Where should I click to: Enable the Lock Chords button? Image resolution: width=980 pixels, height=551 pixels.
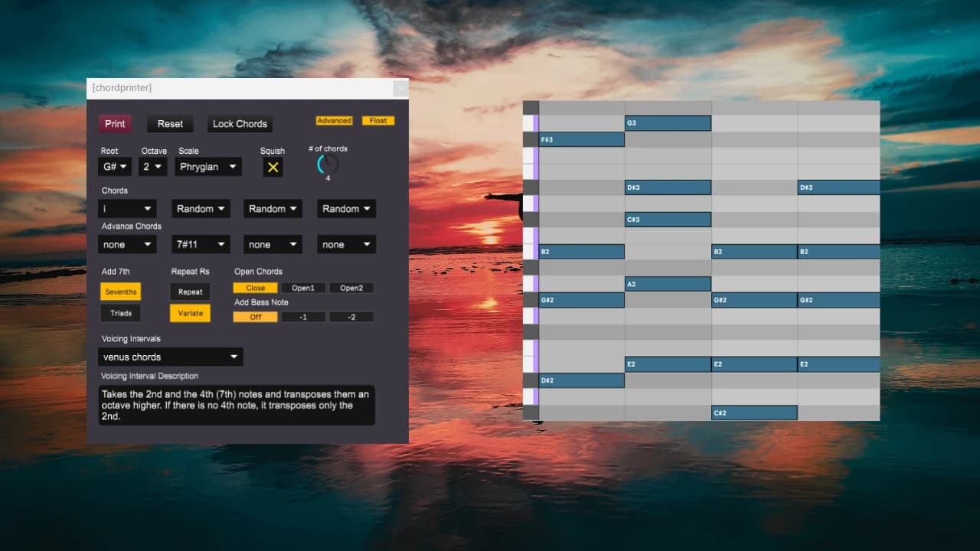tap(240, 124)
